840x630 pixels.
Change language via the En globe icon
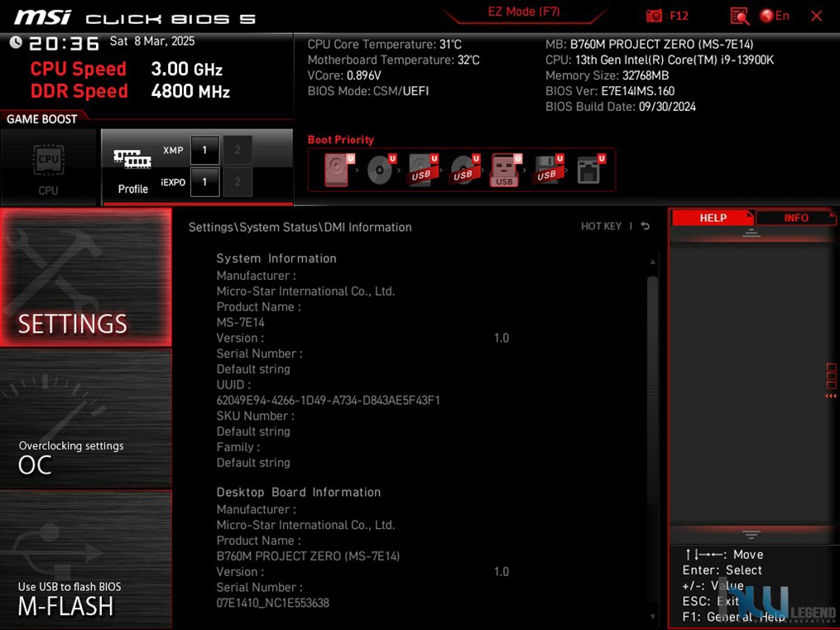click(x=774, y=16)
